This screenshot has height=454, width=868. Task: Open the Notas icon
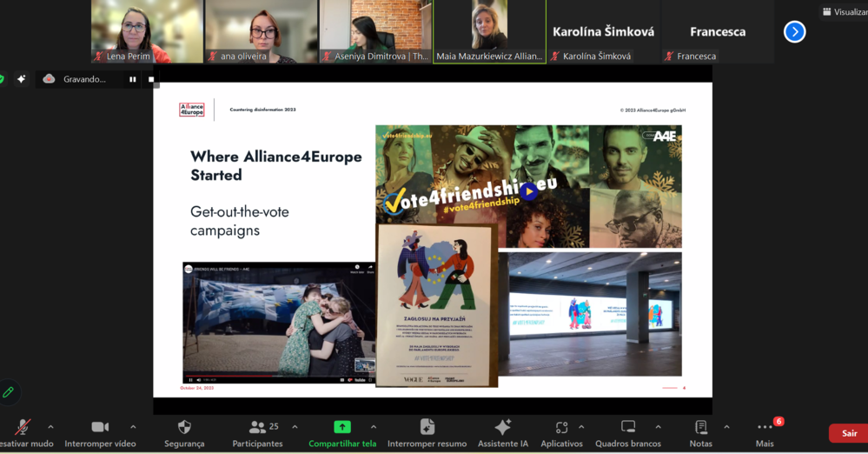701,427
